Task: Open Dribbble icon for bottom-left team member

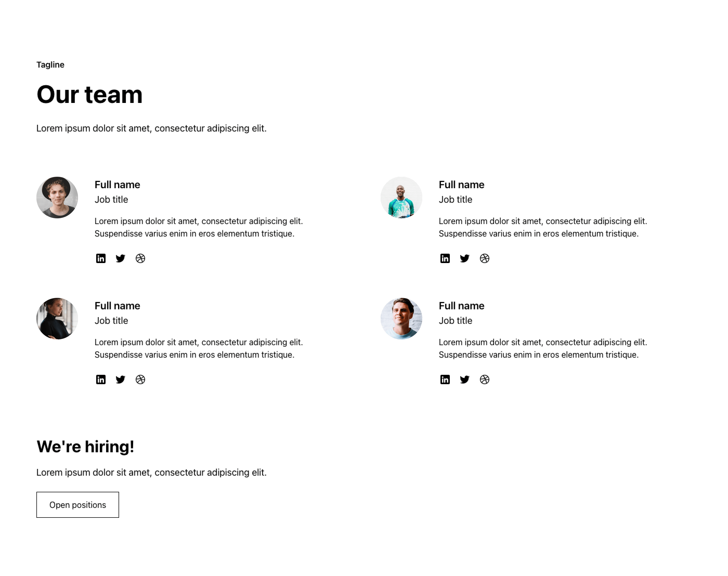Action: point(140,379)
